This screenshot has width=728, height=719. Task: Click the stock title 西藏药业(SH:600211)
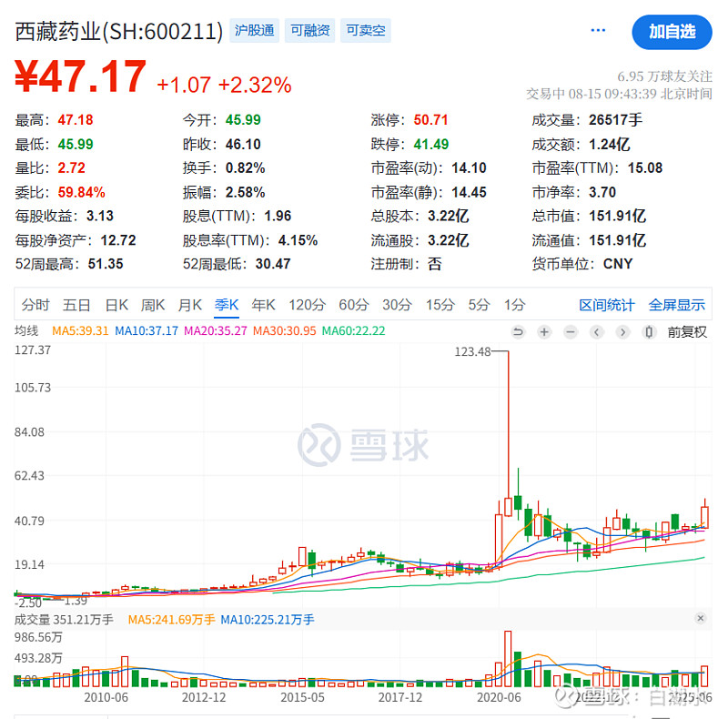(119, 32)
